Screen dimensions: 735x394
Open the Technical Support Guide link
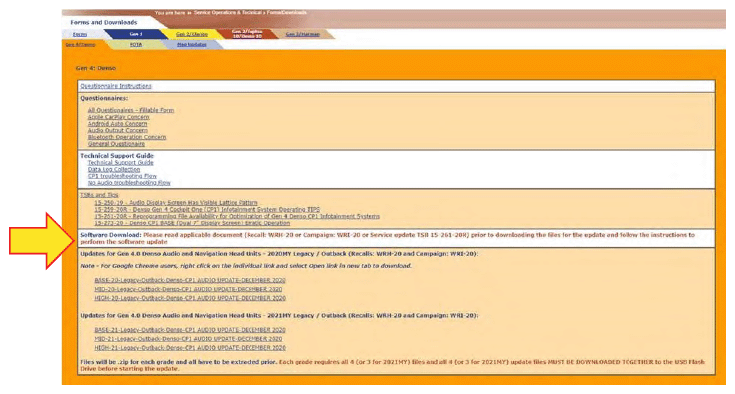point(120,163)
